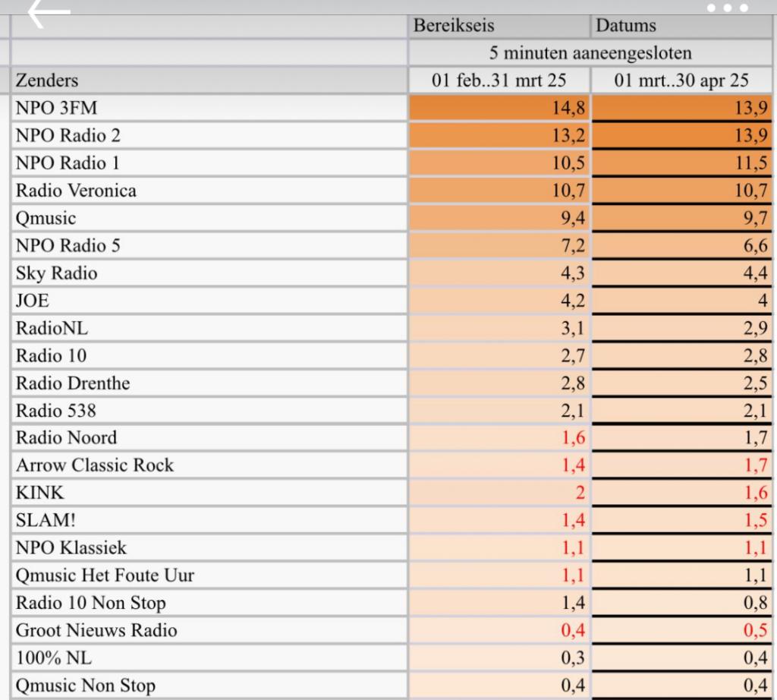Screen dimensions: 777x700
Task: Select the Arrow Classic Rock row label
Action: click(x=209, y=465)
